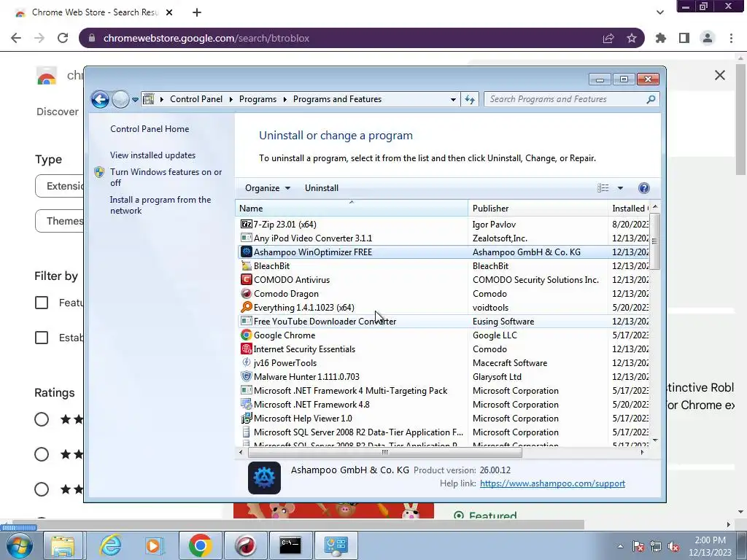Click the program list horizontal scrollbar thumb
Screen dimensions: 747x560
pyautogui.click(x=385, y=452)
